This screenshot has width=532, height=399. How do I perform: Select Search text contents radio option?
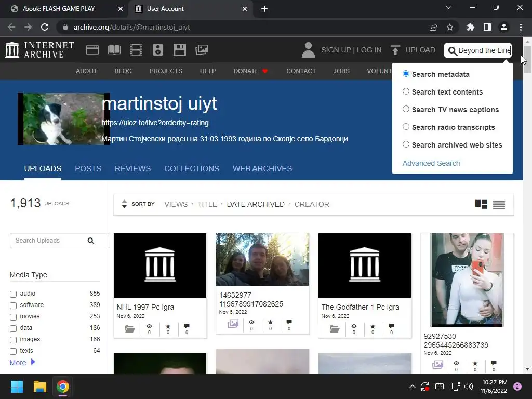(x=406, y=91)
